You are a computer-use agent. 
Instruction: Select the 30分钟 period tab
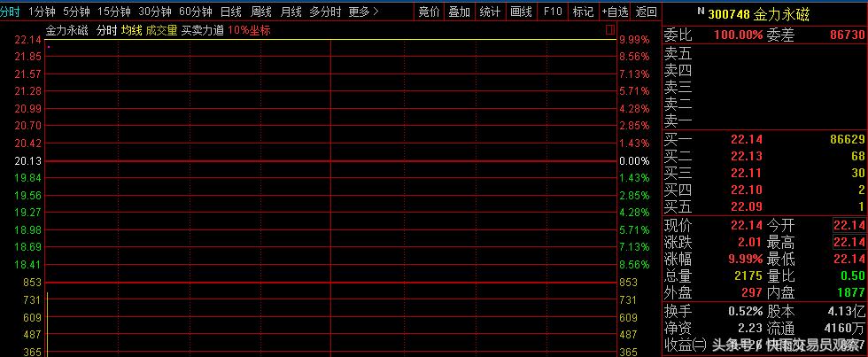(x=154, y=11)
